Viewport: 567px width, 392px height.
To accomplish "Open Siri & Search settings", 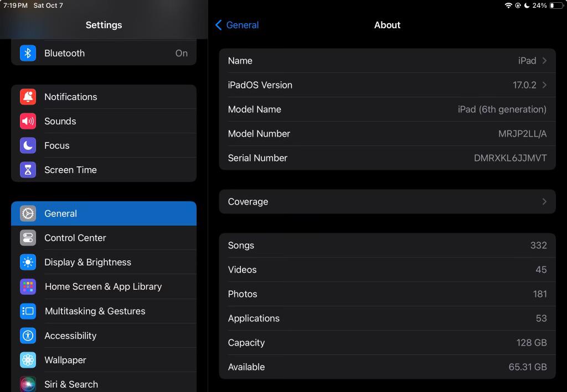I will (104, 383).
